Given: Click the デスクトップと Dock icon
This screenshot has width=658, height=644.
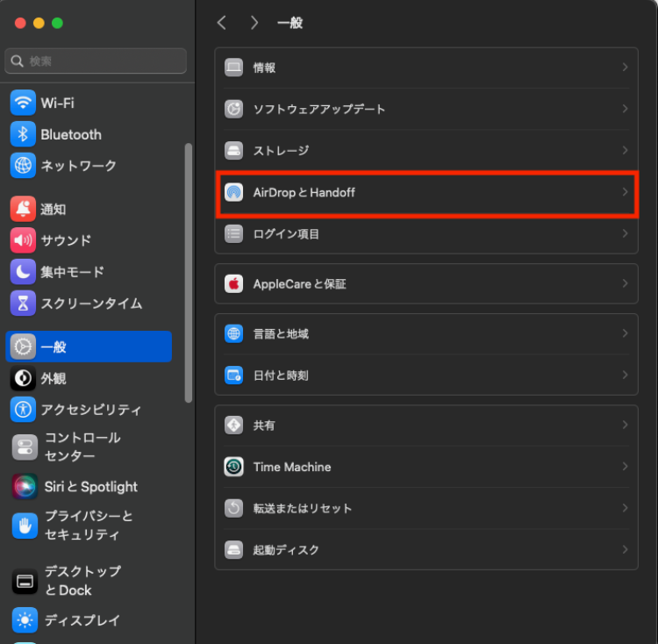Looking at the screenshot, I should point(25,581).
